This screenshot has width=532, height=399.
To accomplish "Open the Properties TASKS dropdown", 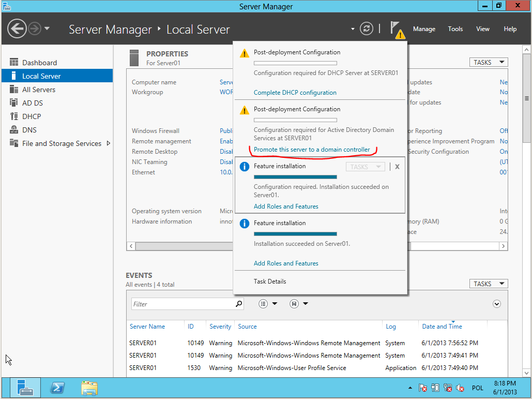I will point(489,62).
